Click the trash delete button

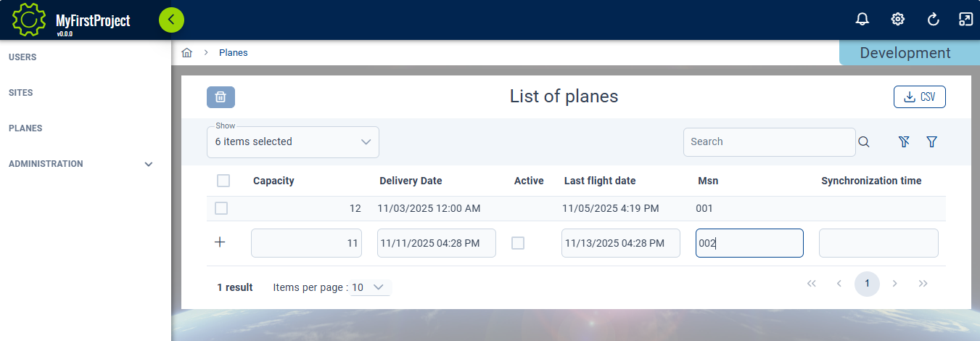point(221,97)
